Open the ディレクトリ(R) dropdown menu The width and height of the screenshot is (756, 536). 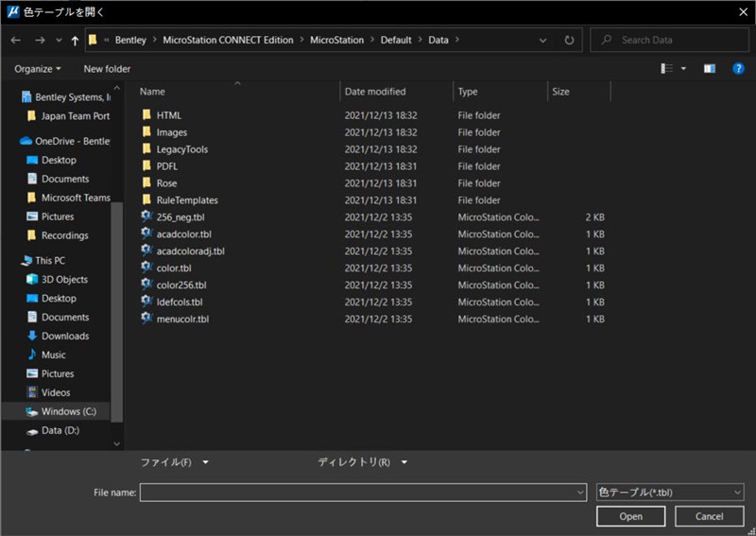pyautogui.click(x=363, y=462)
